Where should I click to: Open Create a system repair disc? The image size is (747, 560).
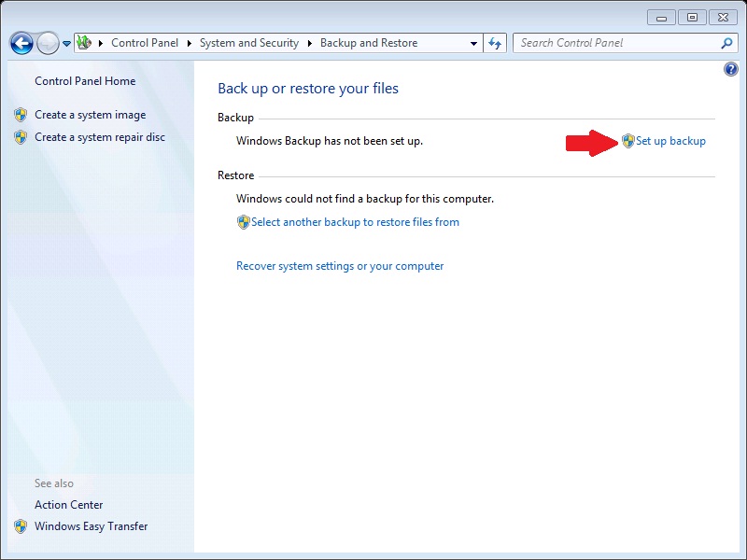click(x=99, y=137)
